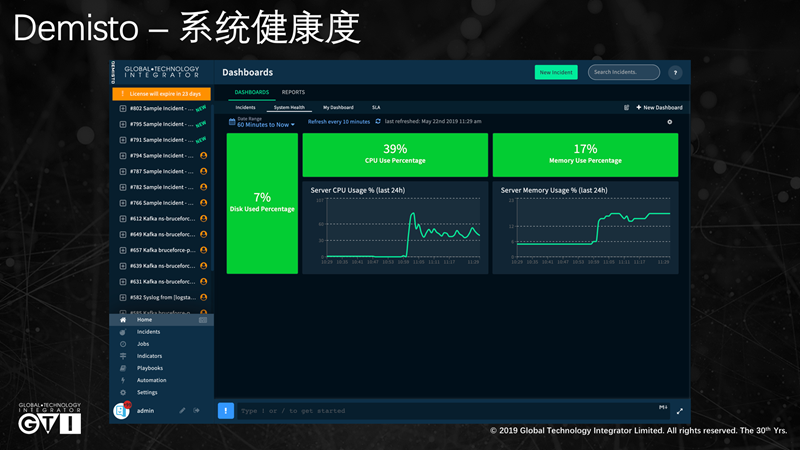Click the calendar icon by Date Range
Image resolution: width=800 pixels, height=450 pixels.
pyautogui.click(x=232, y=122)
